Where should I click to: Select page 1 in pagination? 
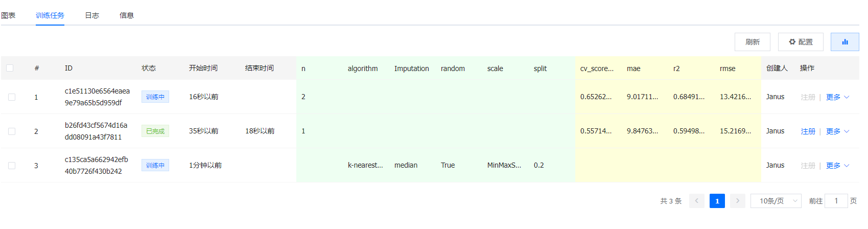click(717, 201)
